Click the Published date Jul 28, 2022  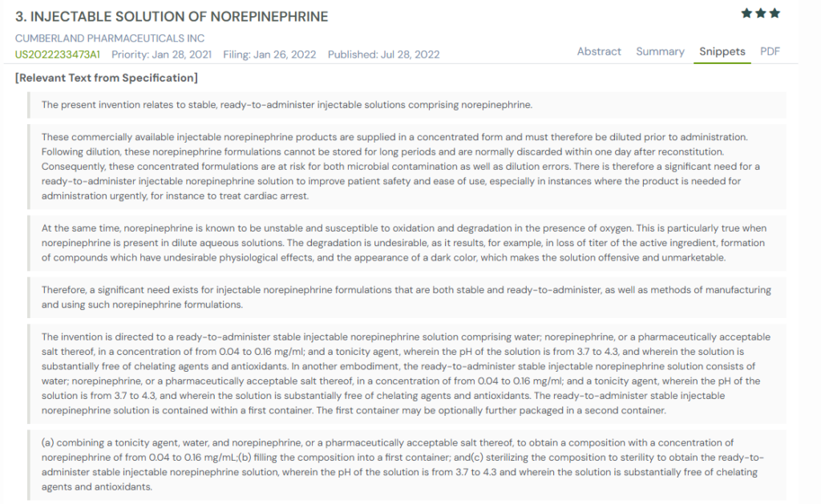coord(383,54)
